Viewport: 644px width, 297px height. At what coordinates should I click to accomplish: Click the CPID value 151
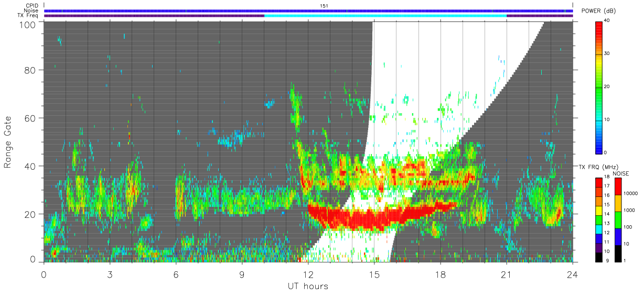point(324,6)
